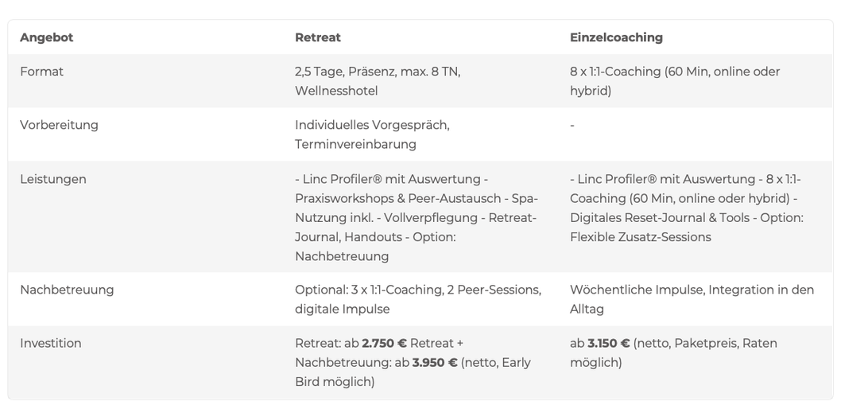Click the bold 2.750 € price
This screenshot has width=868, height=409.
384,343
